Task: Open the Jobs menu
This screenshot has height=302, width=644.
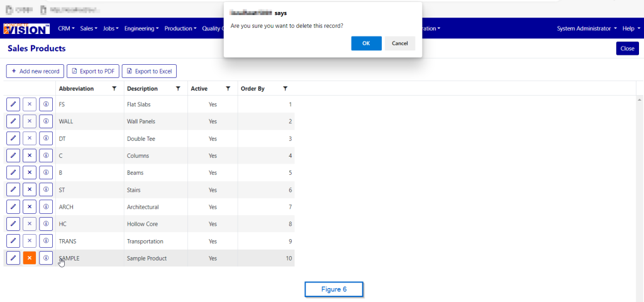Action: (x=111, y=28)
